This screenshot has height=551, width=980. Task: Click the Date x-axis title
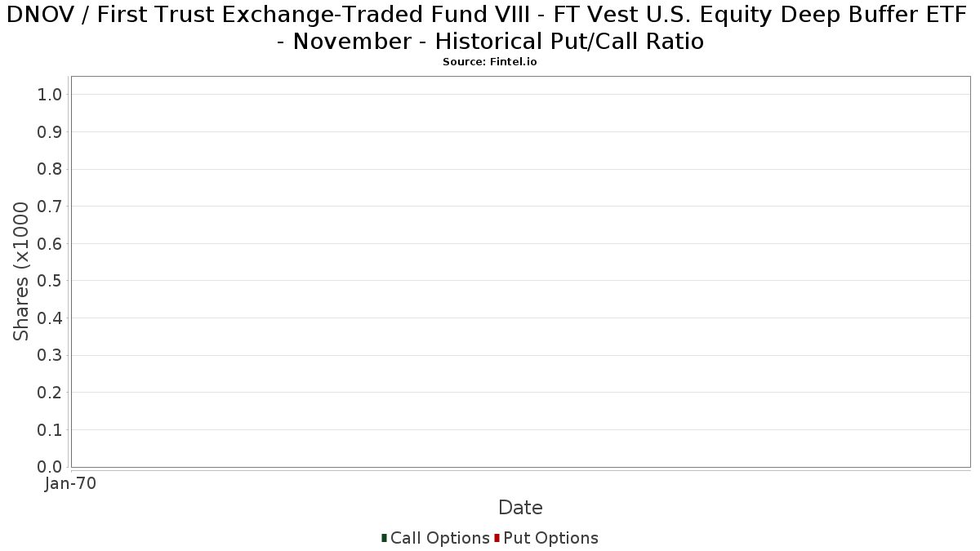(520, 508)
